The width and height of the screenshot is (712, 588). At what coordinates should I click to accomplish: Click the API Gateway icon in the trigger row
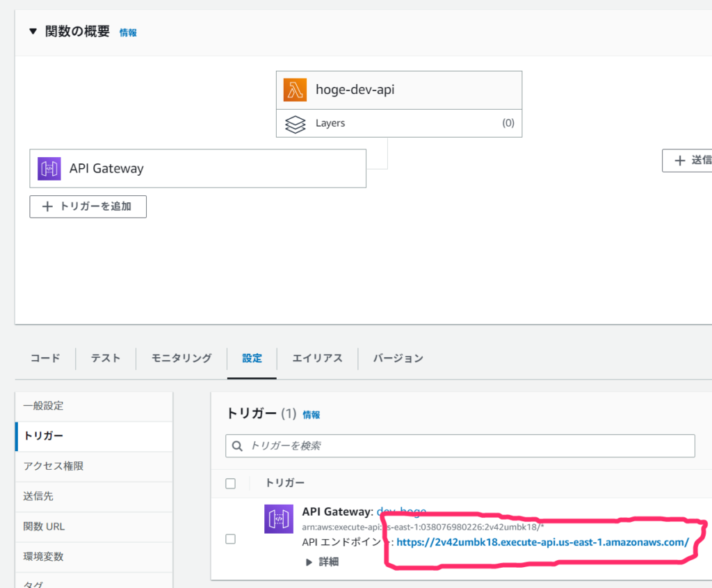tap(278, 518)
